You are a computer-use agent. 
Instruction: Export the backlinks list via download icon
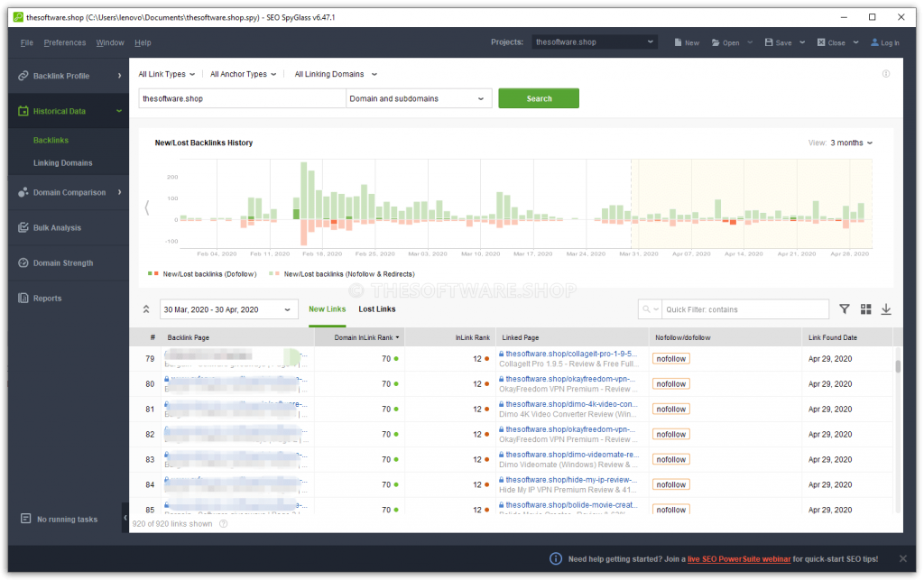pos(886,308)
